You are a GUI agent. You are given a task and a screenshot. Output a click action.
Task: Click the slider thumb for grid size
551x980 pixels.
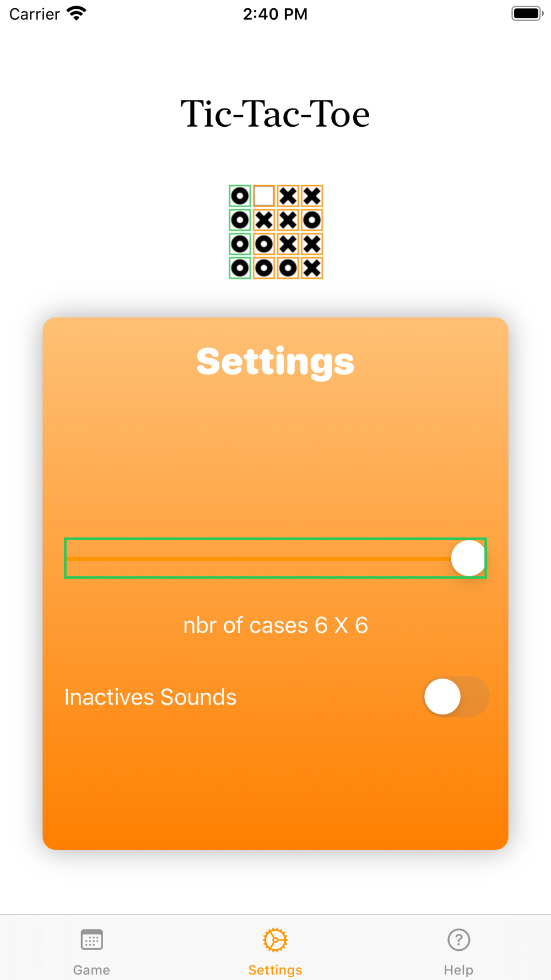point(468,558)
